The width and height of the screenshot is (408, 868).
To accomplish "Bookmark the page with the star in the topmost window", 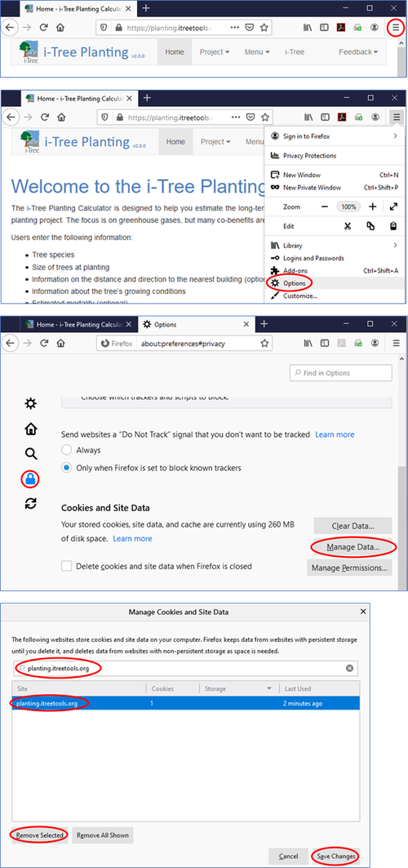I will tap(264, 27).
